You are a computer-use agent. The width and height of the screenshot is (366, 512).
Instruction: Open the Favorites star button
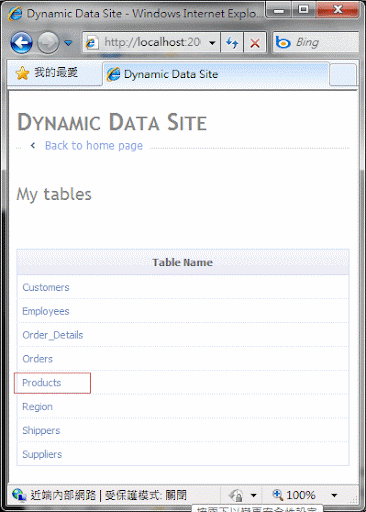point(47,72)
